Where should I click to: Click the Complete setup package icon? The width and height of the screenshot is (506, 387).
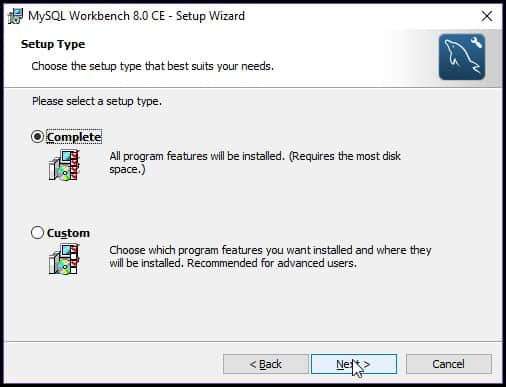[x=64, y=165]
